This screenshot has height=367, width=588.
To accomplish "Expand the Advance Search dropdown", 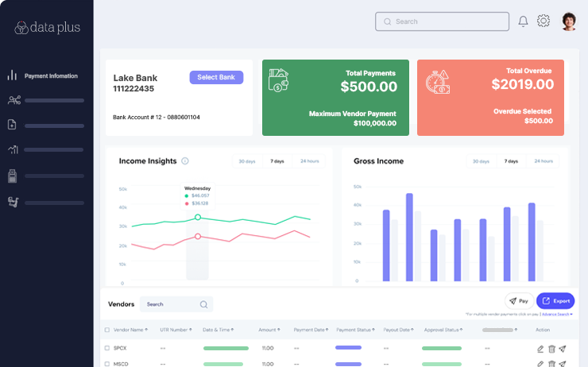I will point(557,314).
